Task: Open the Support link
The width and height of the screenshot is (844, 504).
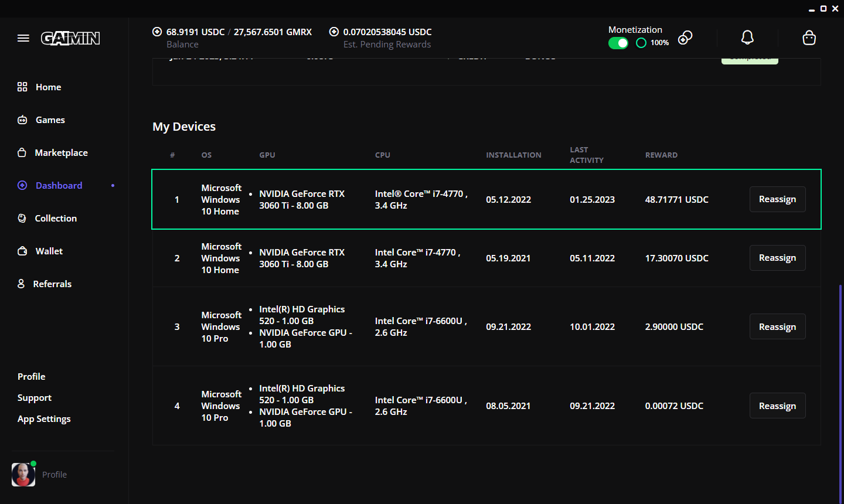Action: pos(35,398)
